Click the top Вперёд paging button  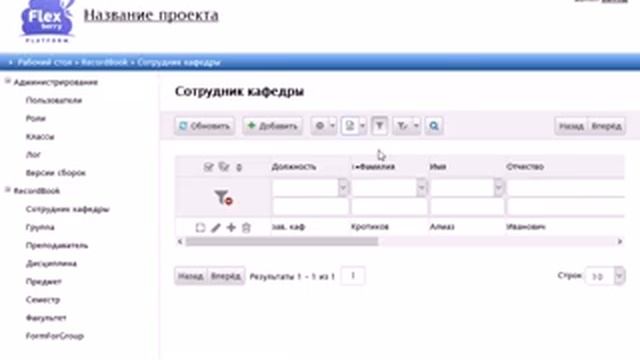[606, 126]
